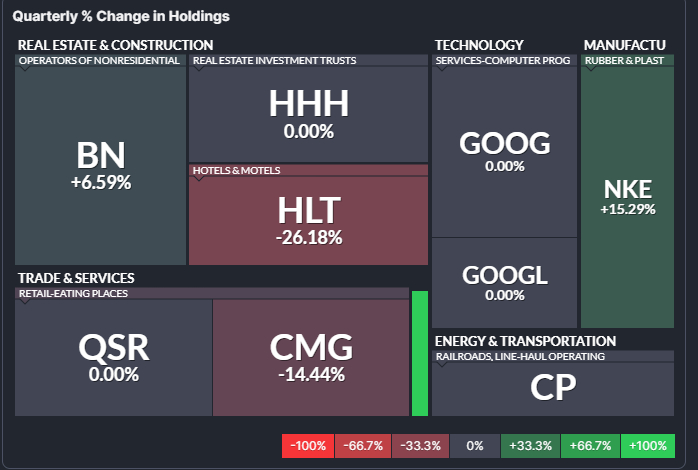The width and height of the screenshot is (698, 470).
Task: Select the GOOGL 0.00% tile
Action: coord(504,282)
